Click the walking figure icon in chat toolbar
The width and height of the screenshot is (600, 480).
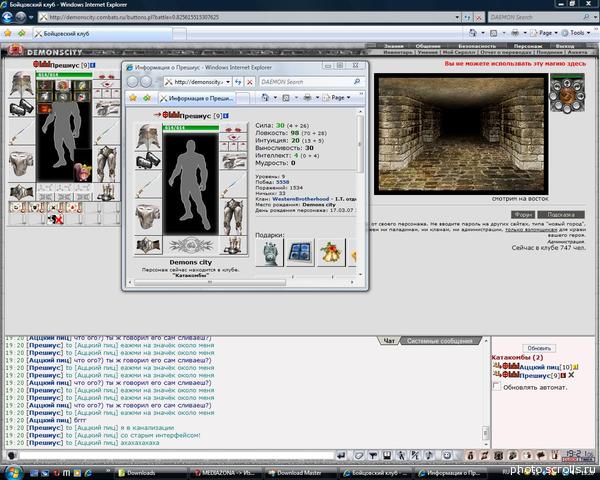tap(401, 455)
